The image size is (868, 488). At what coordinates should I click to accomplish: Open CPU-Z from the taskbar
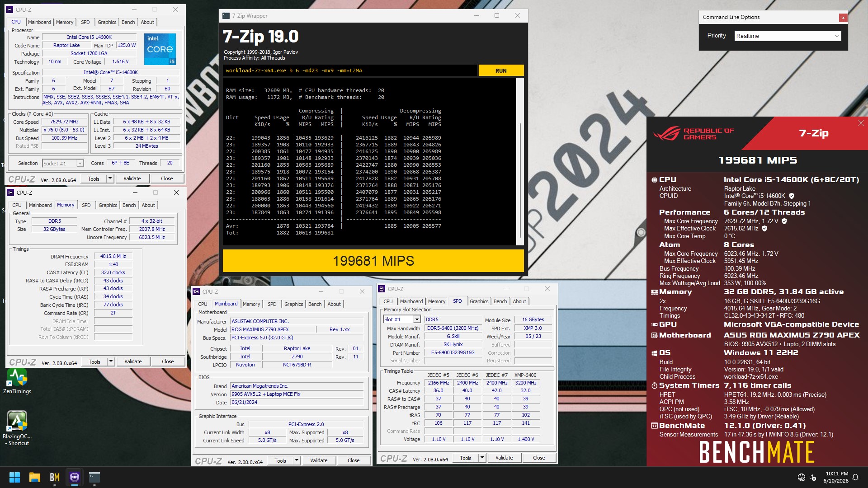(x=75, y=477)
